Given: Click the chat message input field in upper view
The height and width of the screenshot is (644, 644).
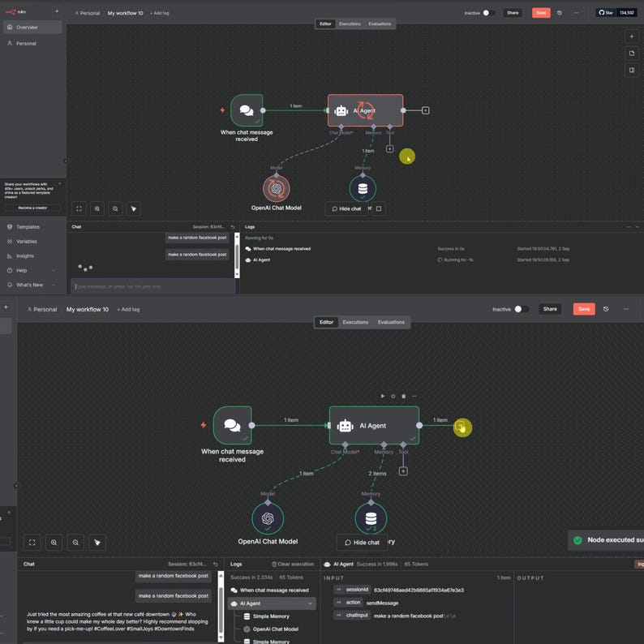Looking at the screenshot, I should coord(153,286).
